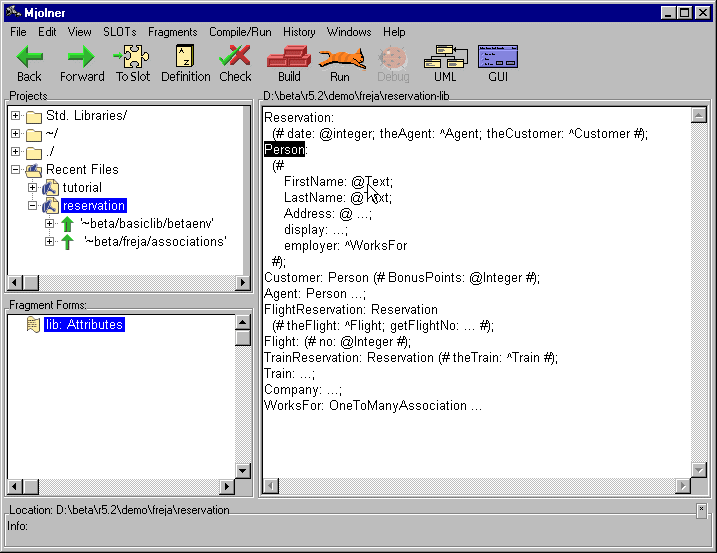Viewport: 717px width, 553px height.
Task: Open the SLOTs menu
Action: coord(120,32)
